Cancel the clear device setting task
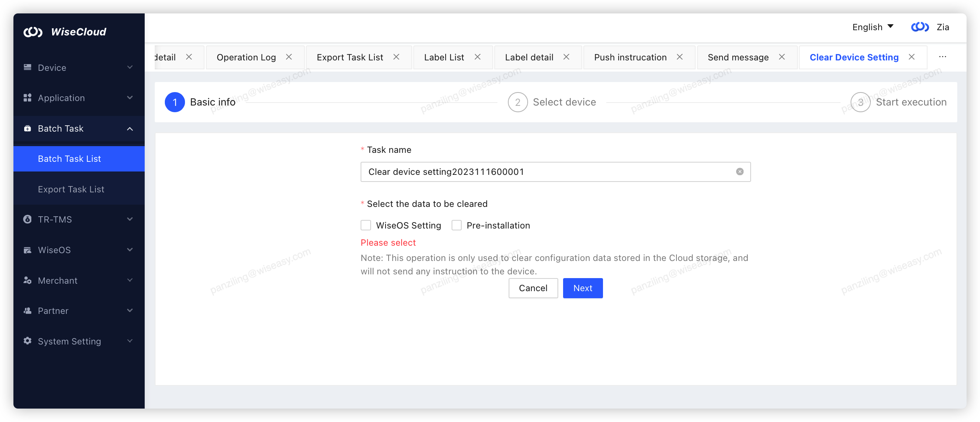This screenshot has width=980, height=422. coord(533,288)
